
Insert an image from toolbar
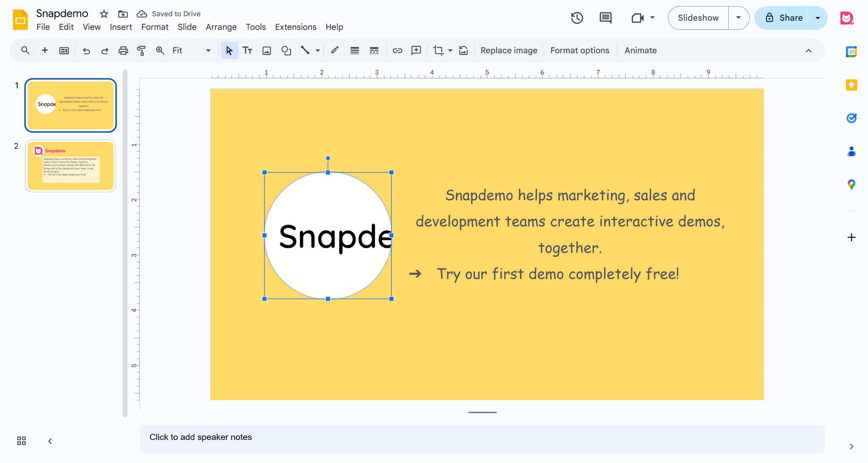pos(267,51)
